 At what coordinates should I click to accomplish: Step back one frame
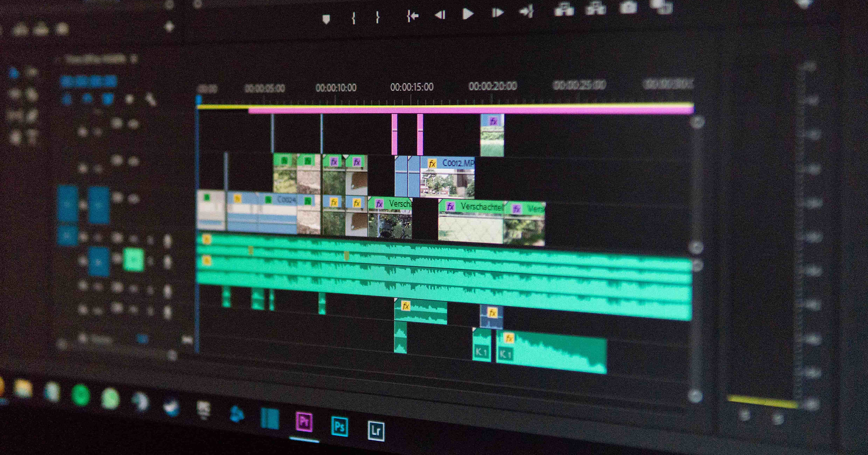click(x=440, y=15)
